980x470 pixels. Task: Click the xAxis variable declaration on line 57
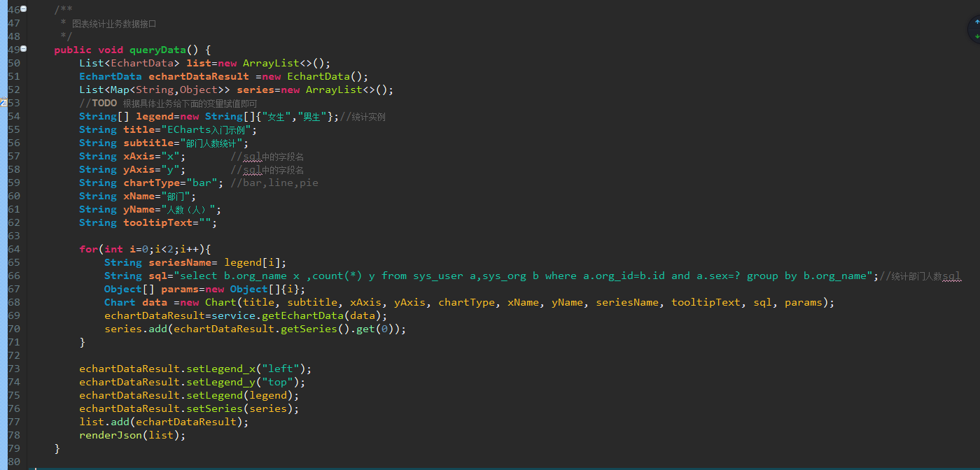pyautogui.click(x=132, y=156)
